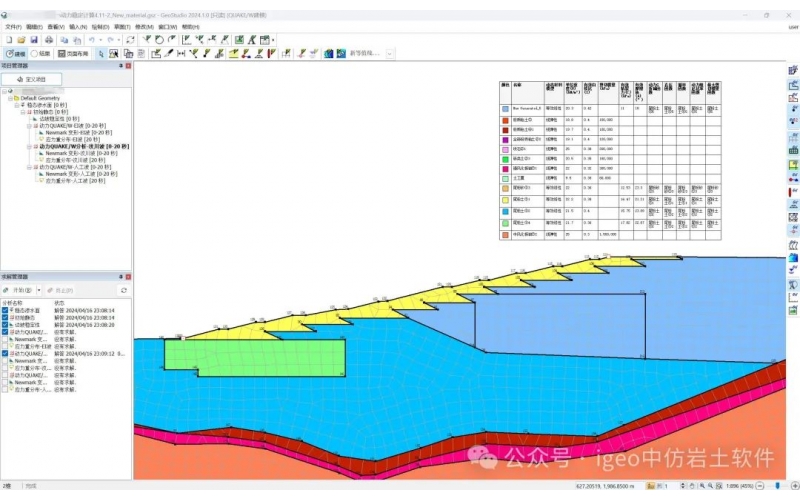This screenshot has width=800, height=500.
Task: Uncheck the 初始静态 analysis checkbox
Action: click(x=5, y=317)
